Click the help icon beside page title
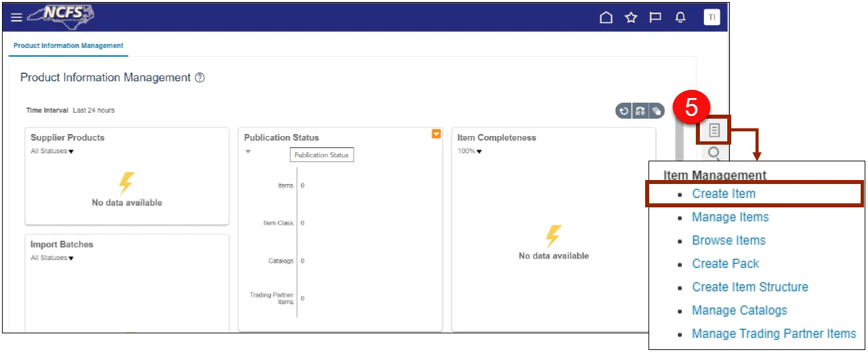The height and width of the screenshot is (352, 868). click(x=199, y=78)
